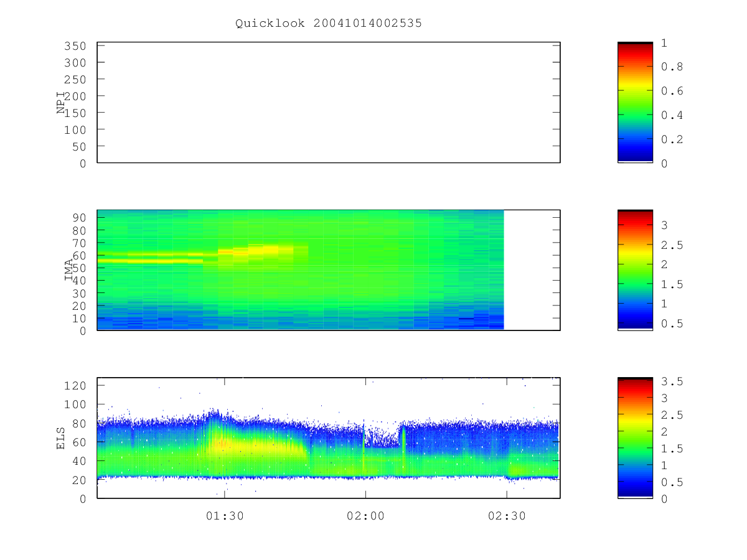This screenshot has width=747, height=560.
Task: Click the 0.2 label on NPI colorbar
Action: point(672,139)
